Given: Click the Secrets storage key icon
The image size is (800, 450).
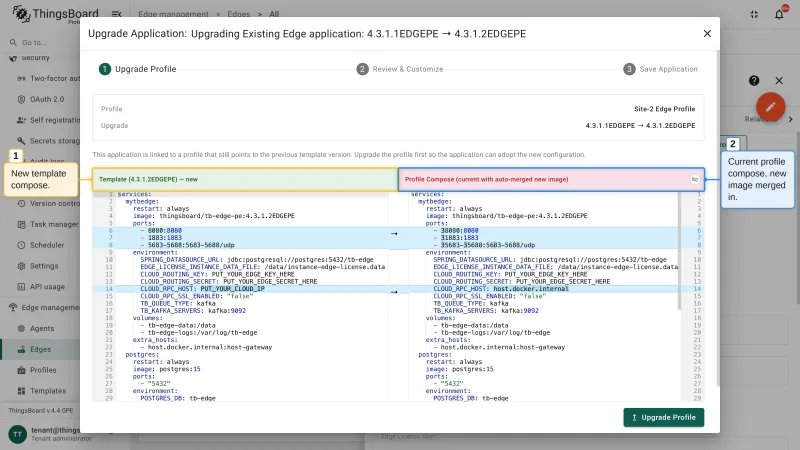Looking at the screenshot, I should tap(21, 141).
